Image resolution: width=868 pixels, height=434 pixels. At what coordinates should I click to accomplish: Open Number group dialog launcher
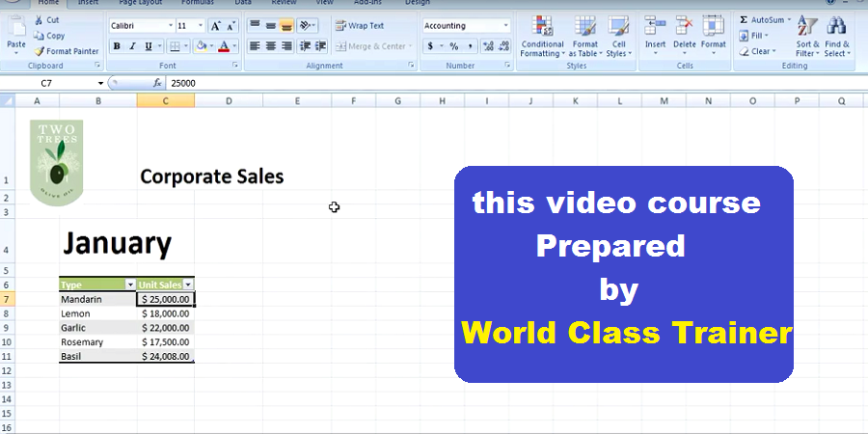(507, 66)
